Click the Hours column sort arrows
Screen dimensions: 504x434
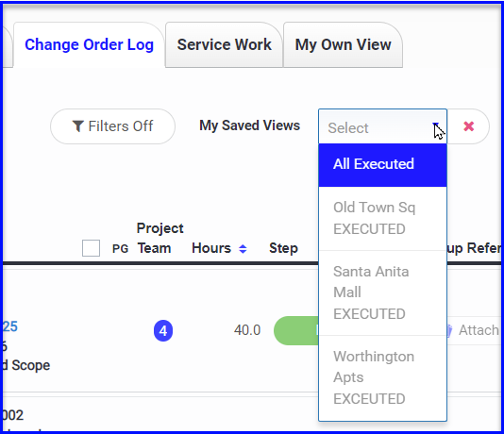pyautogui.click(x=243, y=249)
